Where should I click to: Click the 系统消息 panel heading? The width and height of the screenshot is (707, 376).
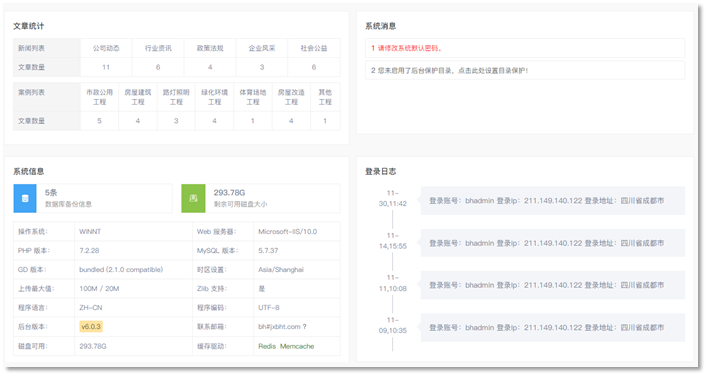[381, 26]
